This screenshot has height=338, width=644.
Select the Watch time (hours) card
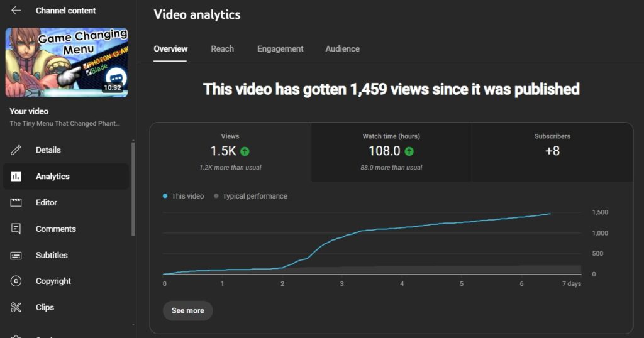click(391, 152)
